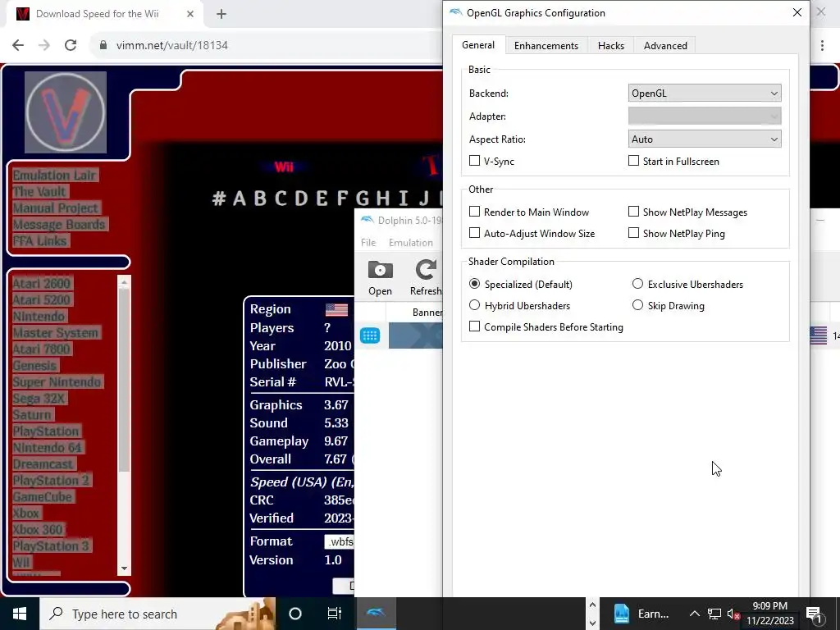Open Format .wbfs dropdown on webpage
Viewport: 840px width, 630px height.
click(x=339, y=541)
